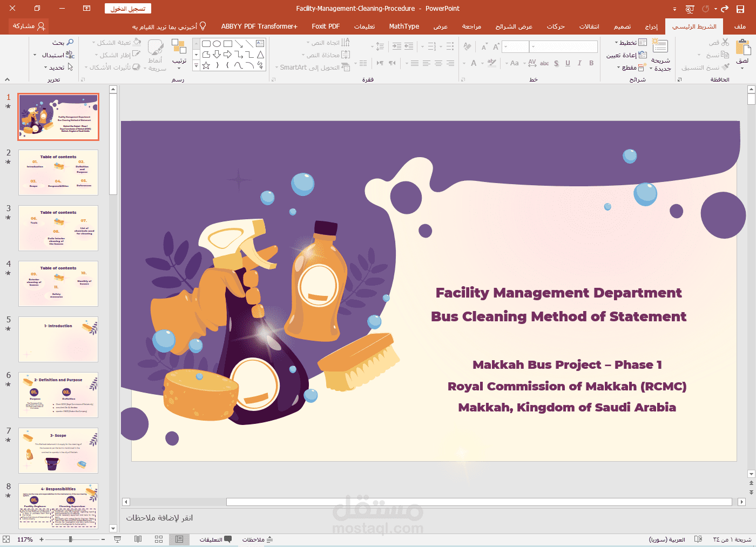756x547 pixels.
Task: Click Shape Outline (إطار الشكل)
Action: [118, 55]
